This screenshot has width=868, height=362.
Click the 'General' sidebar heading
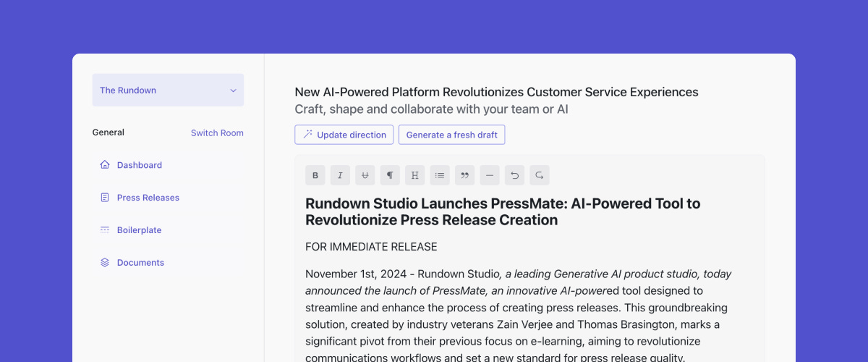coord(109,132)
